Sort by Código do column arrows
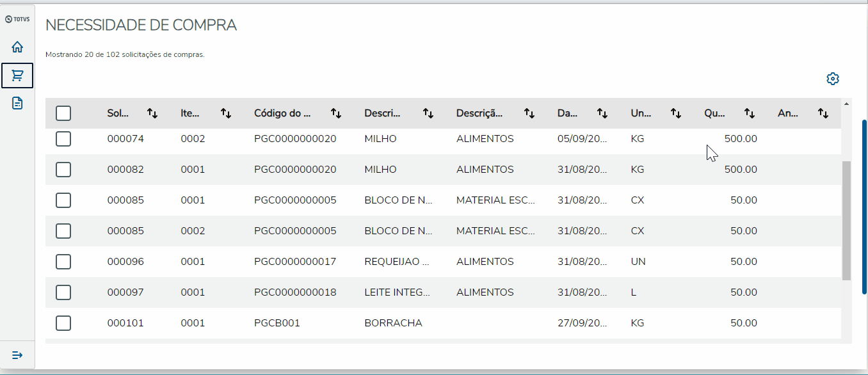Viewport: 868px width, 375px height. [336, 113]
